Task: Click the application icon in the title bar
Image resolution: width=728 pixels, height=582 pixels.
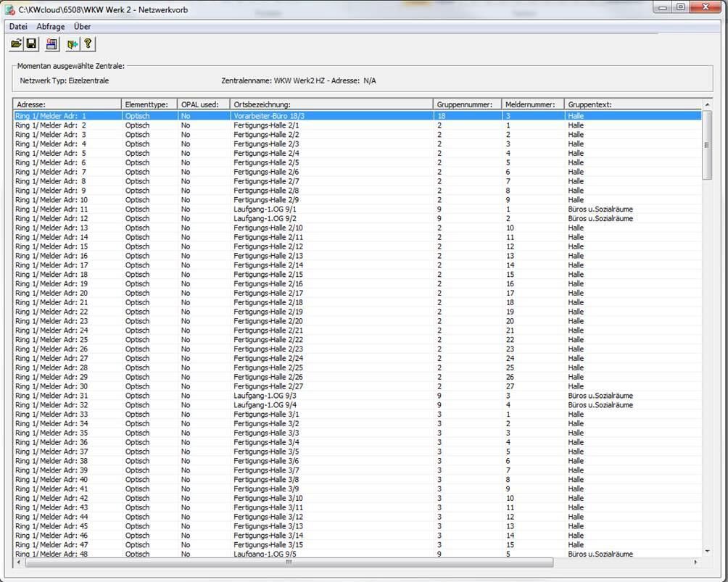Action: pyautogui.click(x=9, y=9)
